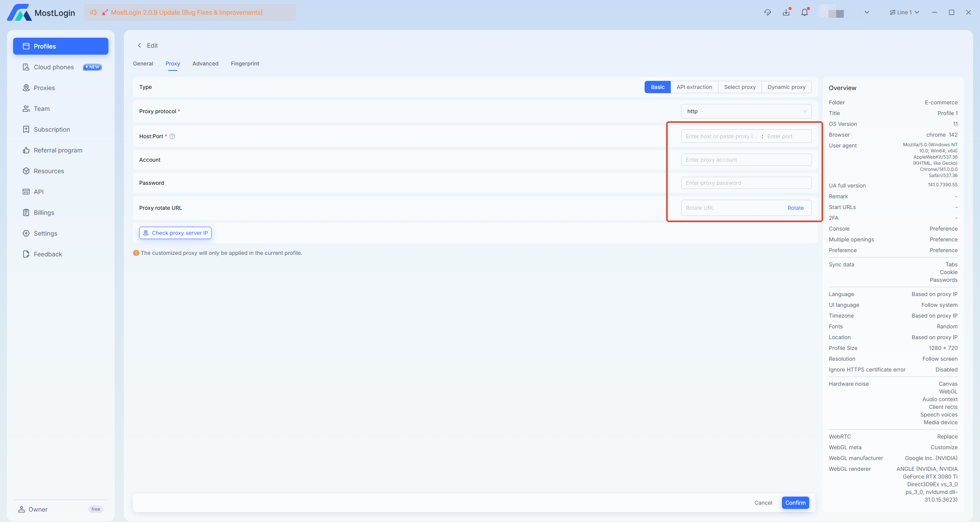
Task: Choose Dynamic proxy type option
Action: [786, 87]
